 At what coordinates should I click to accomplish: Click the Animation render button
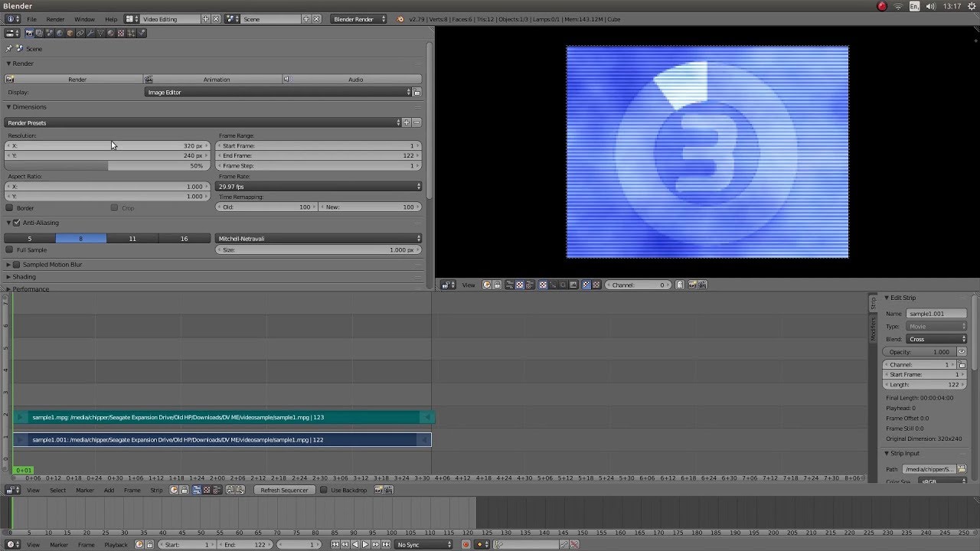pyautogui.click(x=213, y=79)
